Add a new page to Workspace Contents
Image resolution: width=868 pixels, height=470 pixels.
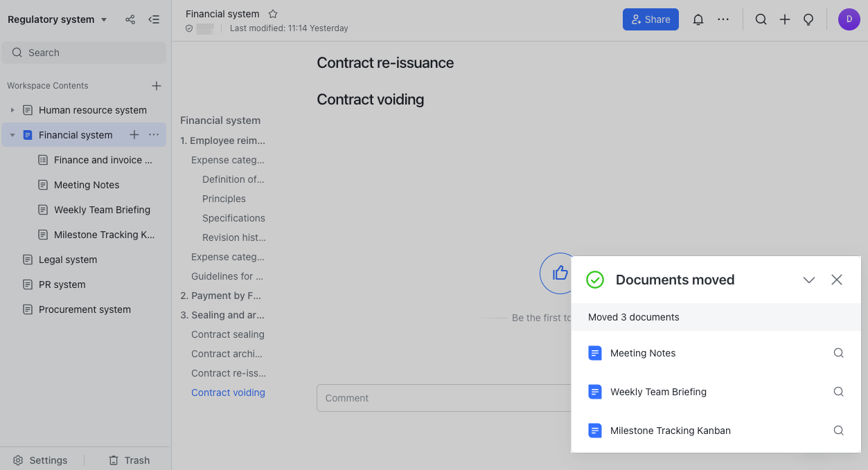tap(157, 86)
